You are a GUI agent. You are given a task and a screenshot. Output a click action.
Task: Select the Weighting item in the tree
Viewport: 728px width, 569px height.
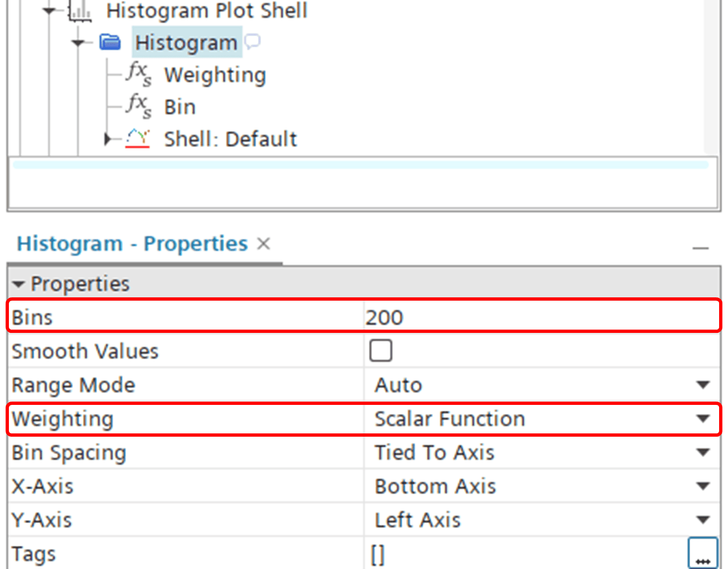[215, 75]
